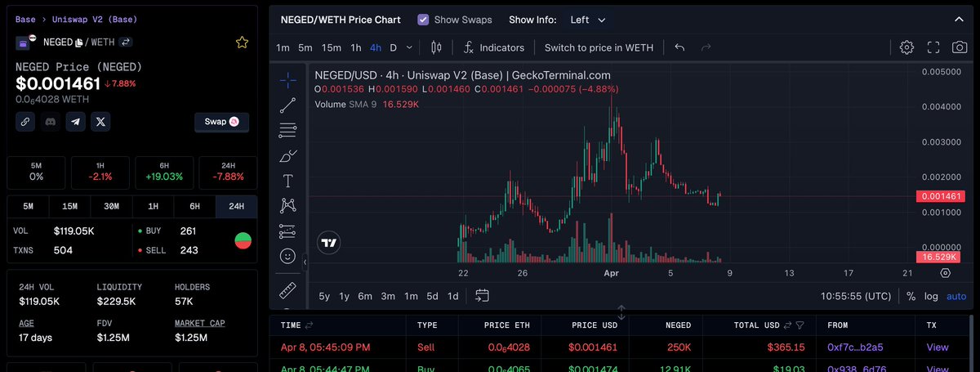Filter trades by TOTAL USD funnel icon
980x372 pixels.
799,325
